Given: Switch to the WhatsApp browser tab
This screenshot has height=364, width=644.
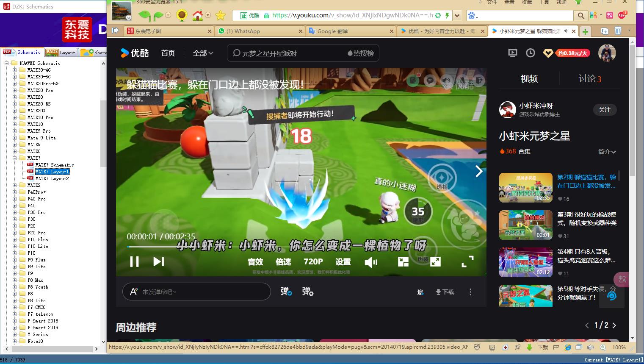Looking at the screenshot, I should (x=260, y=31).
